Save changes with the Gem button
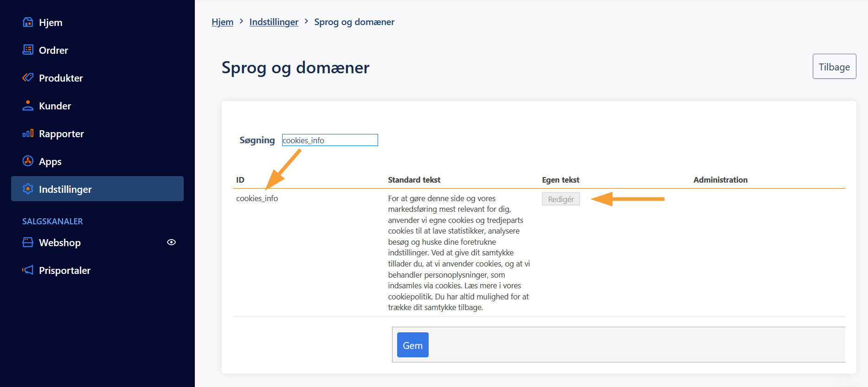 point(412,345)
